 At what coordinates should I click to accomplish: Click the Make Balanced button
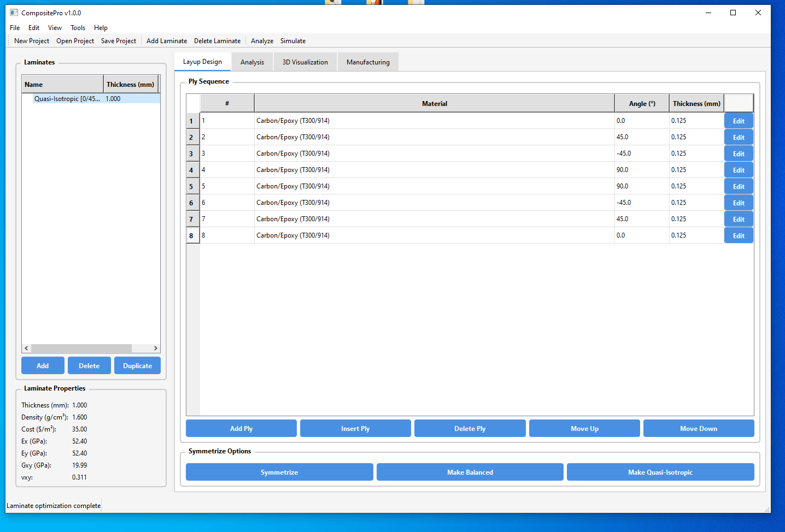(470, 472)
